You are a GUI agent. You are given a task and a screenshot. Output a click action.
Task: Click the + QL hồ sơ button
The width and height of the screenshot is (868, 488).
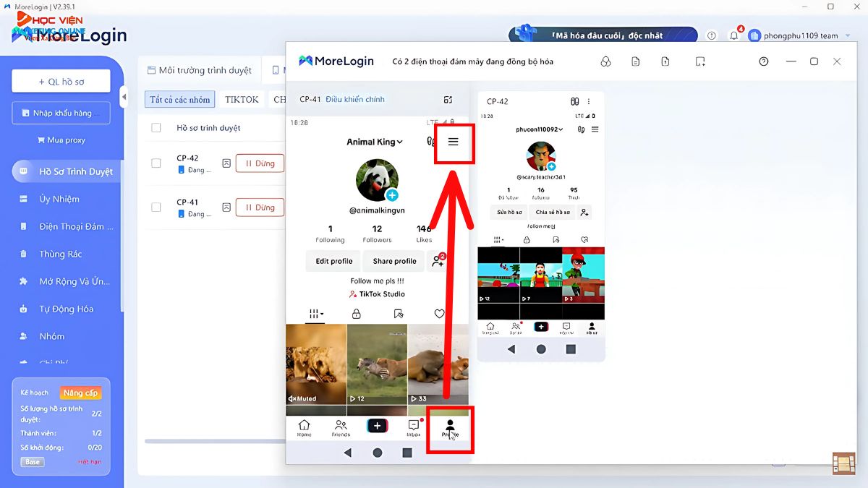click(61, 81)
